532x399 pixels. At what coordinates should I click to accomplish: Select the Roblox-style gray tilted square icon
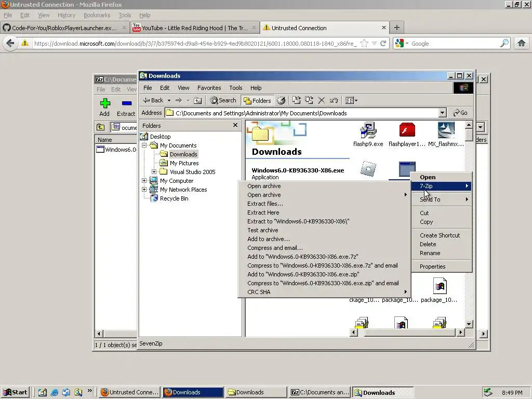(x=368, y=169)
